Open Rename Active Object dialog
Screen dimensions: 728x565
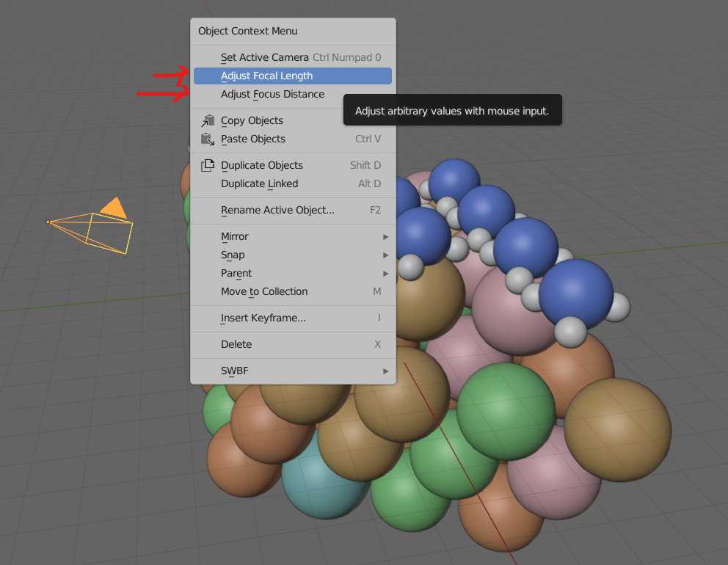pos(293,211)
